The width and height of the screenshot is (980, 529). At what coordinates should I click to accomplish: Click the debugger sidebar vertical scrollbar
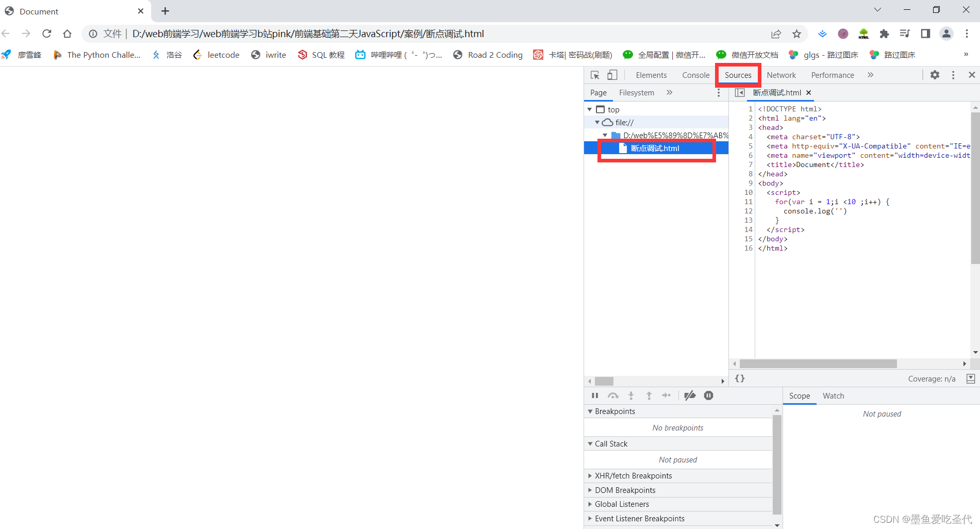click(777, 464)
